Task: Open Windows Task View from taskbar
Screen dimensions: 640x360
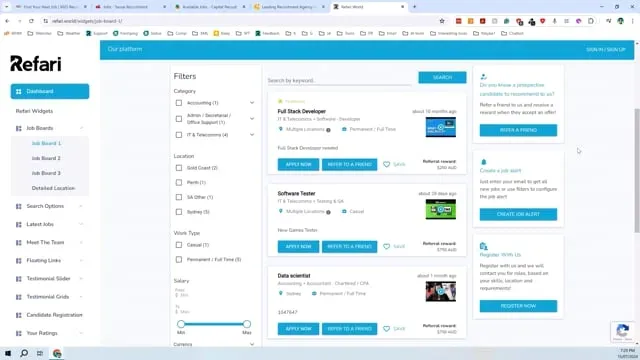Action: pyautogui.click(x=40, y=353)
